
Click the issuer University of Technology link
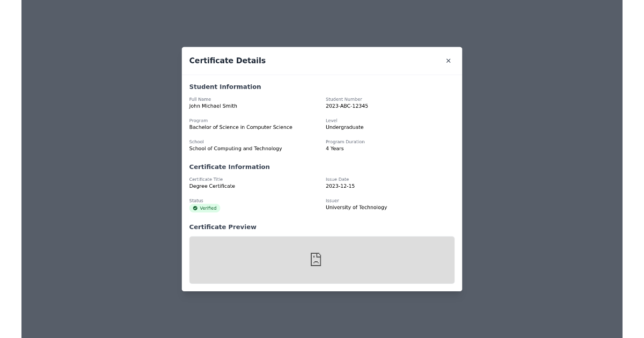coord(356,207)
